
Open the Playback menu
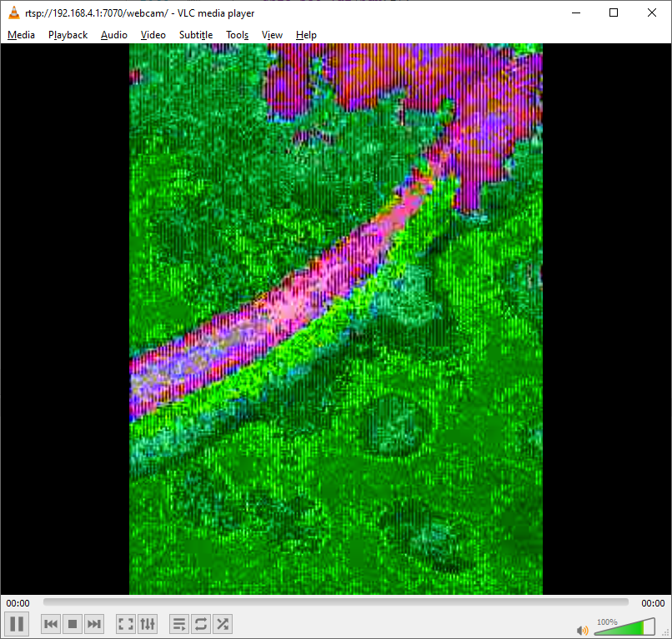click(x=68, y=35)
